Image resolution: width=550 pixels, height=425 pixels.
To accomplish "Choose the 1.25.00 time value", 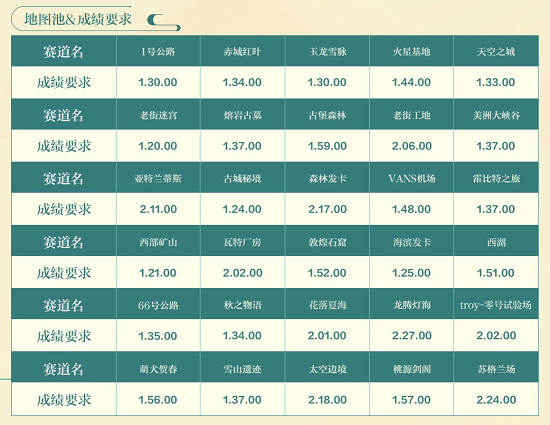I will pyautogui.click(x=411, y=273).
